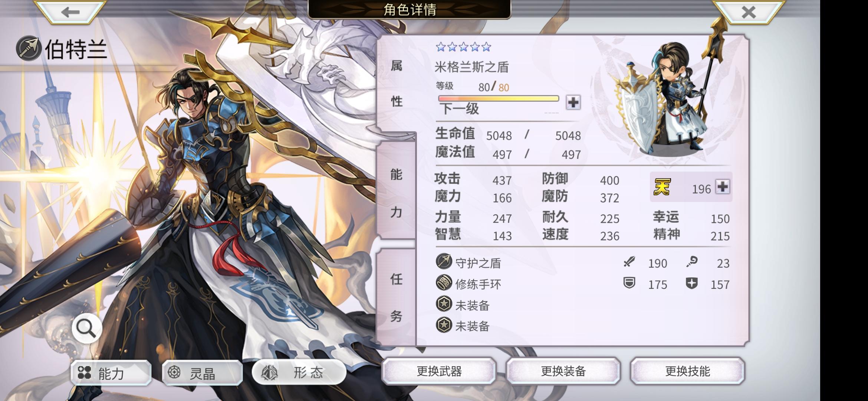Image resolution: width=868 pixels, height=401 pixels.
Task: Select the 修练手环 accessory icon
Action: click(x=444, y=283)
